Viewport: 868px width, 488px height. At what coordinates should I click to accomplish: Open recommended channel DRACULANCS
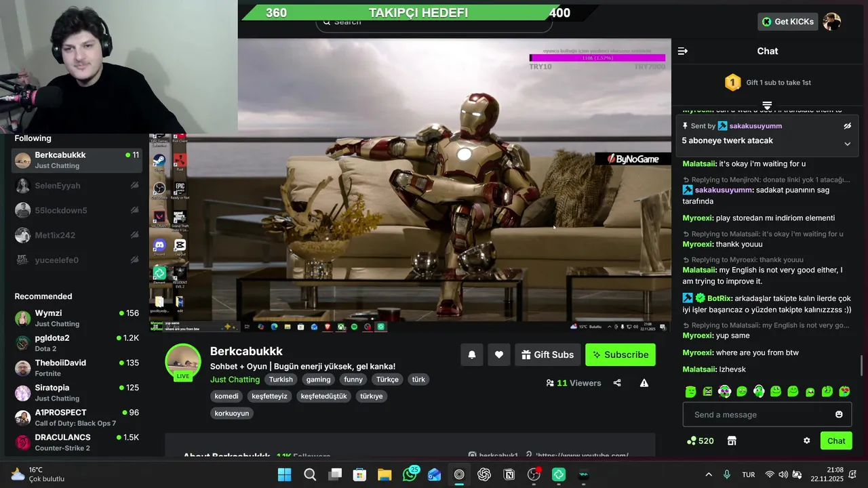pyautogui.click(x=78, y=443)
